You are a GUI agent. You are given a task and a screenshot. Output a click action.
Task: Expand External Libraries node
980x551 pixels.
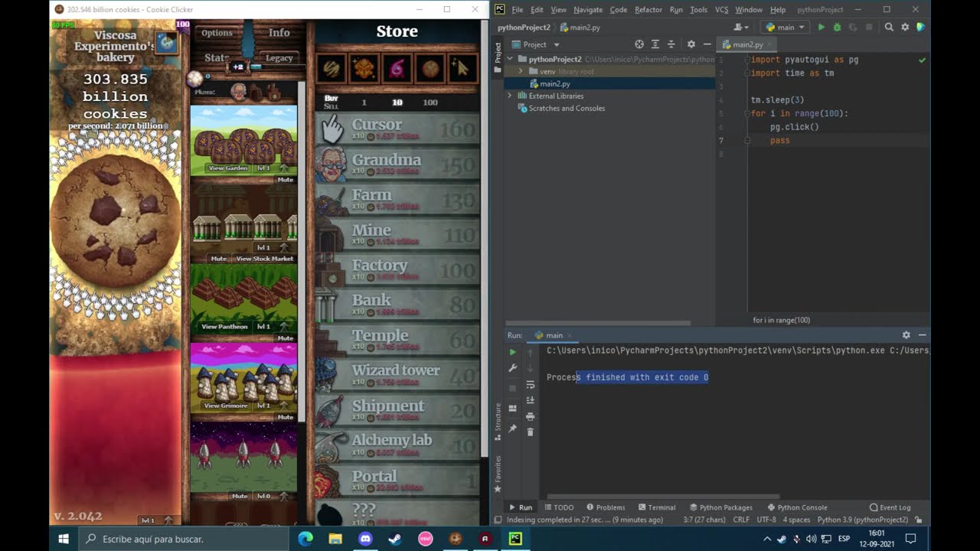click(x=511, y=96)
